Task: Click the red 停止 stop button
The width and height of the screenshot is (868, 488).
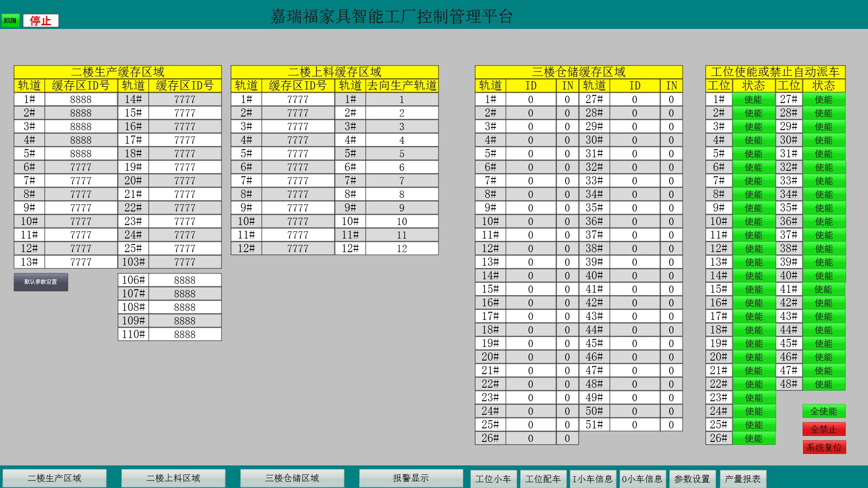Action: pos(41,20)
